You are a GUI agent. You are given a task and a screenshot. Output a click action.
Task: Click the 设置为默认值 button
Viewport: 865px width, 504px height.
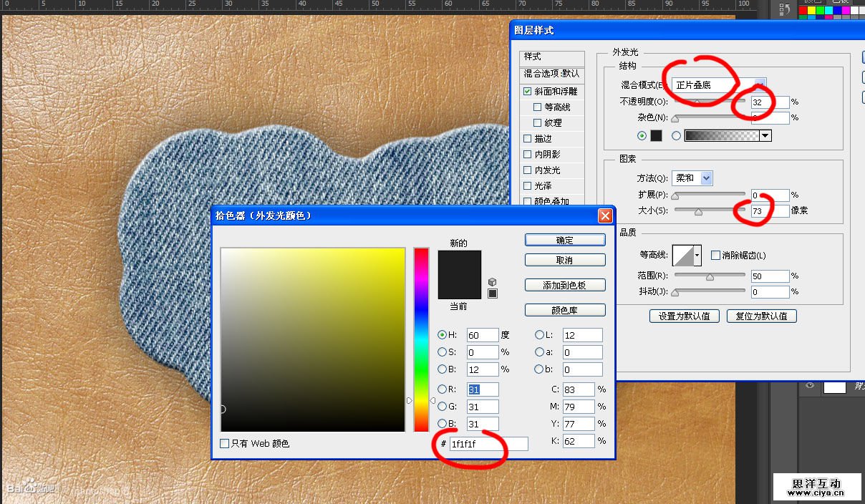[684, 316]
